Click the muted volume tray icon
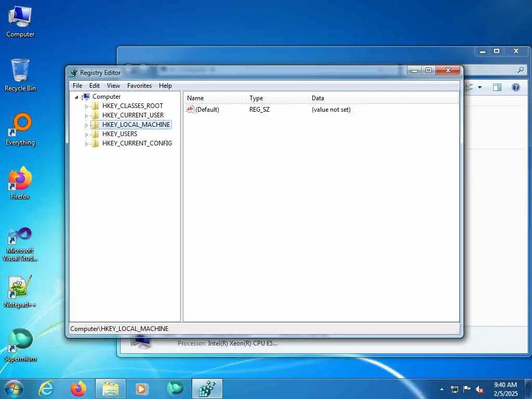 [480, 389]
